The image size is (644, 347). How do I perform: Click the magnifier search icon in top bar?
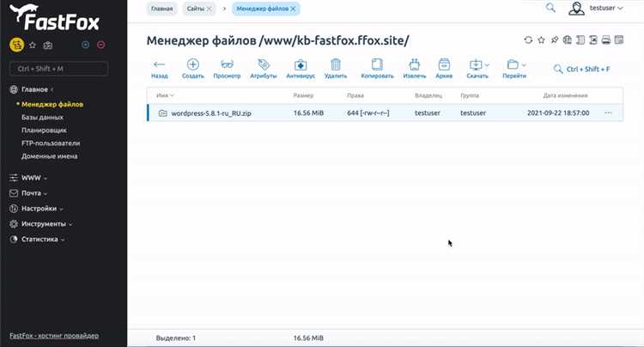point(550,8)
